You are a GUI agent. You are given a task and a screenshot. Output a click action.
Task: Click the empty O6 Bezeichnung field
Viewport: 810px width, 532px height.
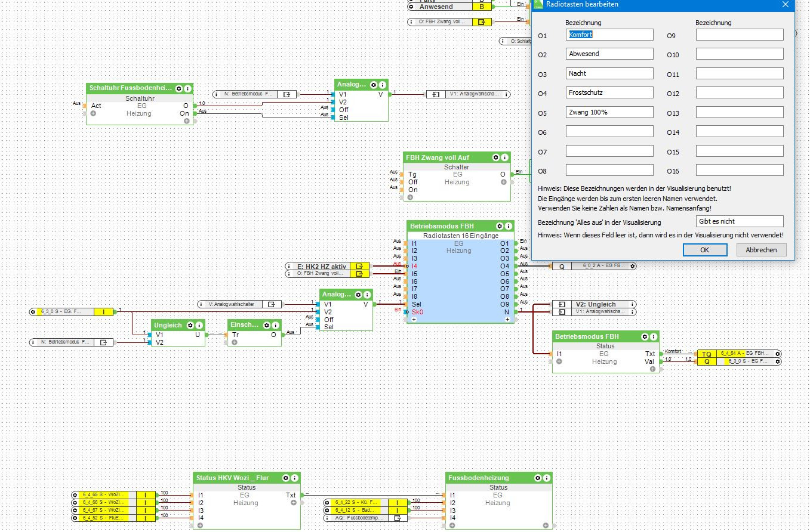pyautogui.click(x=609, y=132)
